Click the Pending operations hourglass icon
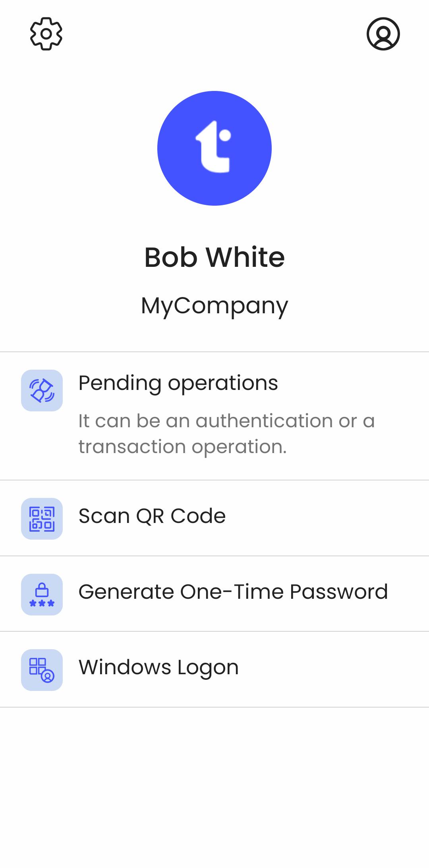The image size is (429, 868). click(42, 390)
